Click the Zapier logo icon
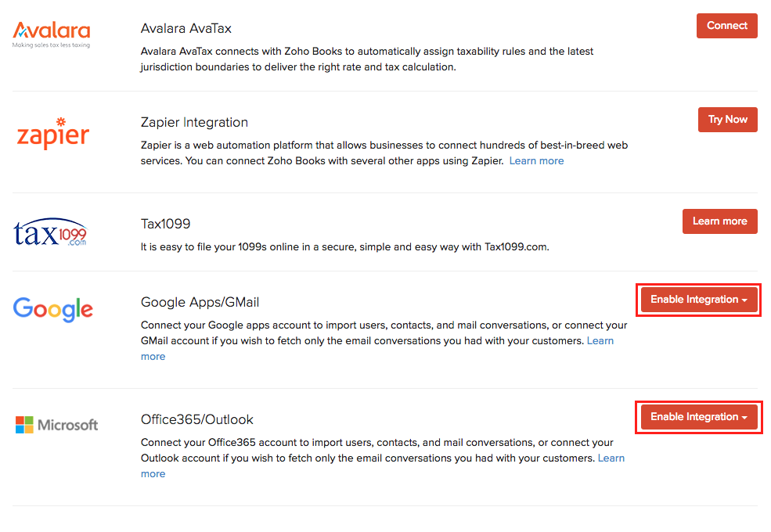Image resolution: width=771 pixels, height=532 pixels. pos(53,134)
